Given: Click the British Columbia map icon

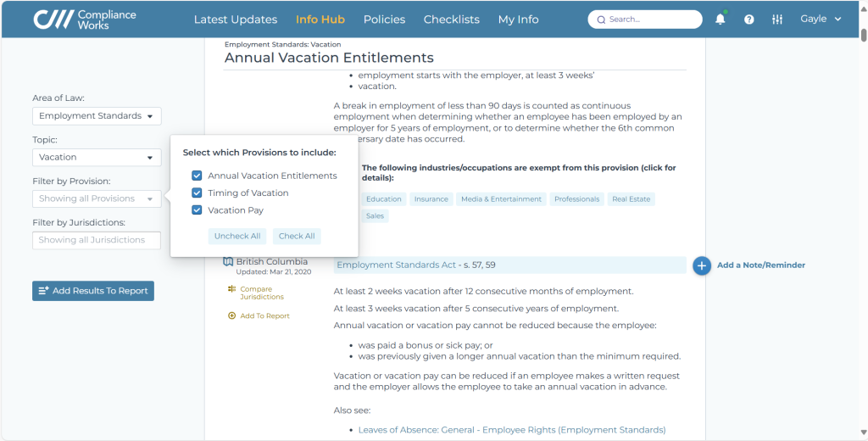Looking at the screenshot, I should pos(228,261).
